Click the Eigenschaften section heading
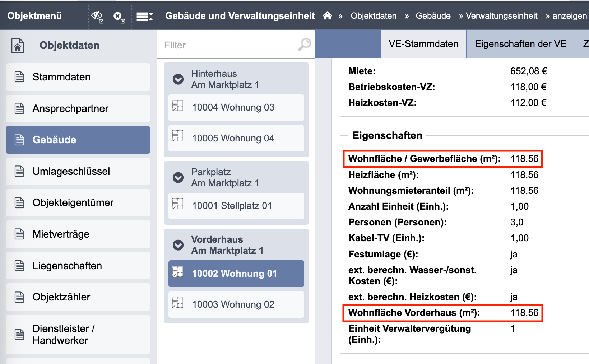 [387, 135]
